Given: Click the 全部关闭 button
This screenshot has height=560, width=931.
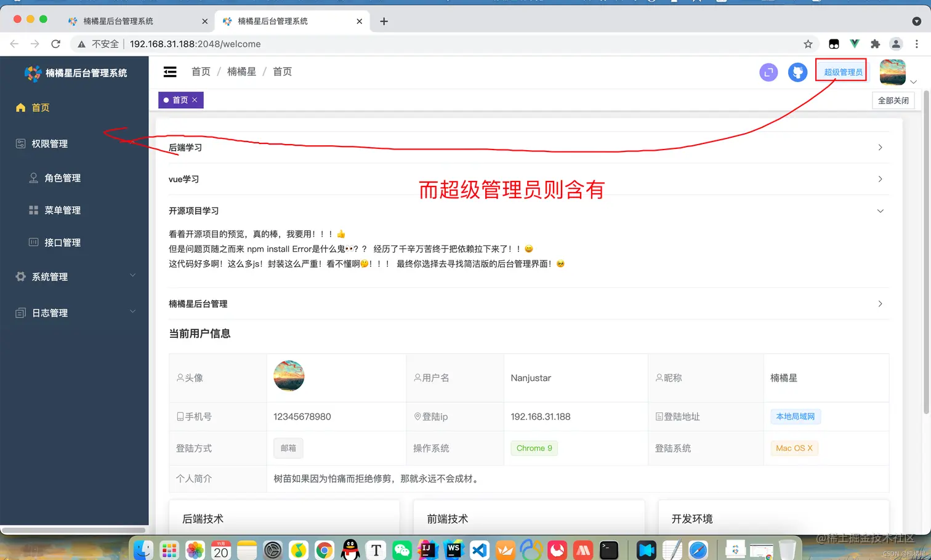Looking at the screenshot, I should tap(893, 100).
